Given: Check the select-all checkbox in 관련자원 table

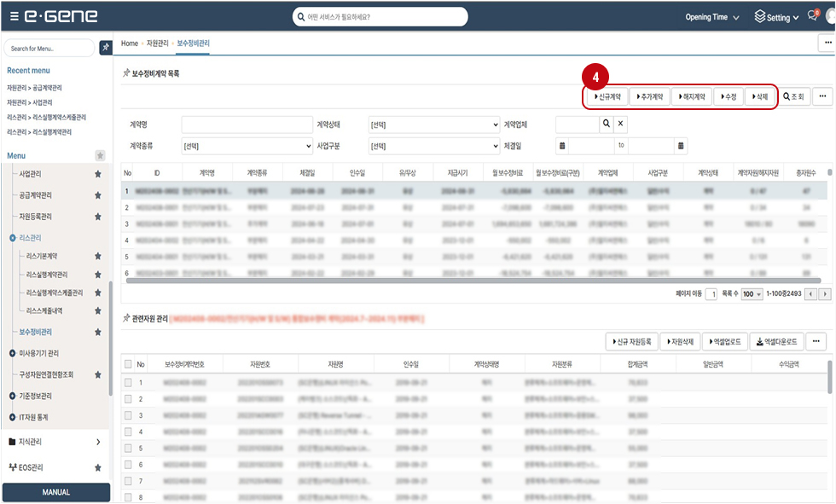Looking at the screenshot, I should tap(128, 364).
